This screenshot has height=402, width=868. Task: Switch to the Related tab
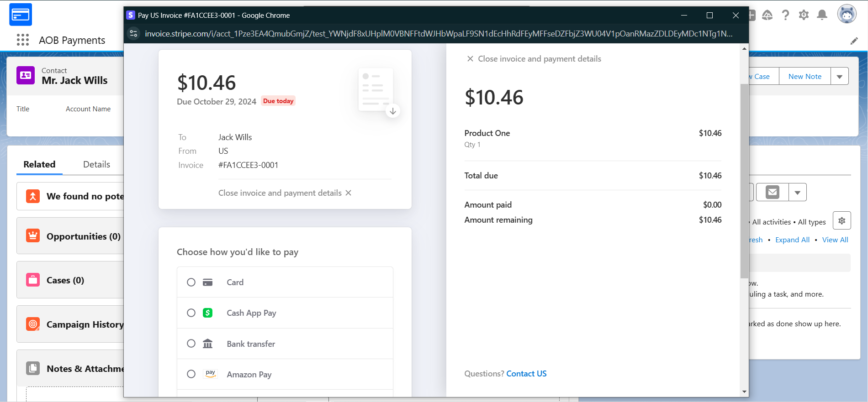(x=39, y=164)
